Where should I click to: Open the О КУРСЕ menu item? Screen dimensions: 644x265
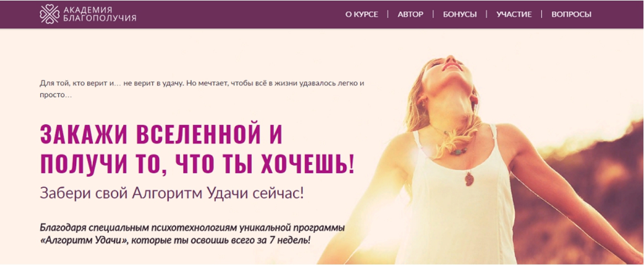[361, 14]
